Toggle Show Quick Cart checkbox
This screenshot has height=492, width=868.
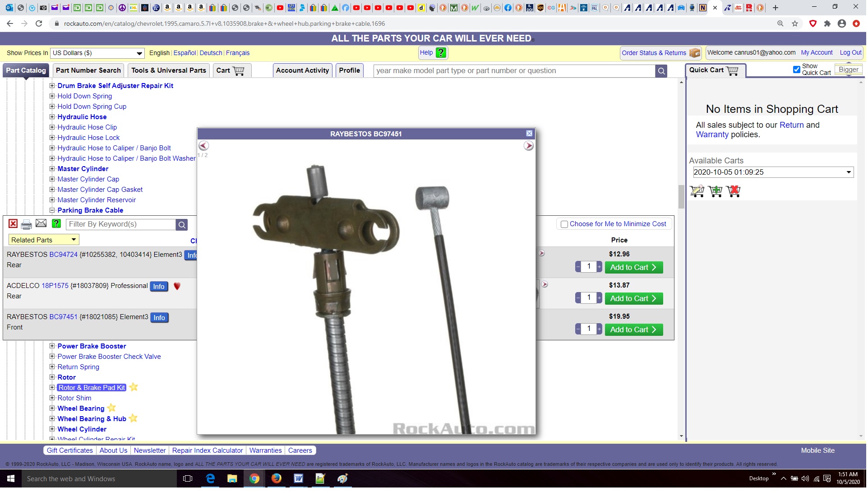pos(798,70)
